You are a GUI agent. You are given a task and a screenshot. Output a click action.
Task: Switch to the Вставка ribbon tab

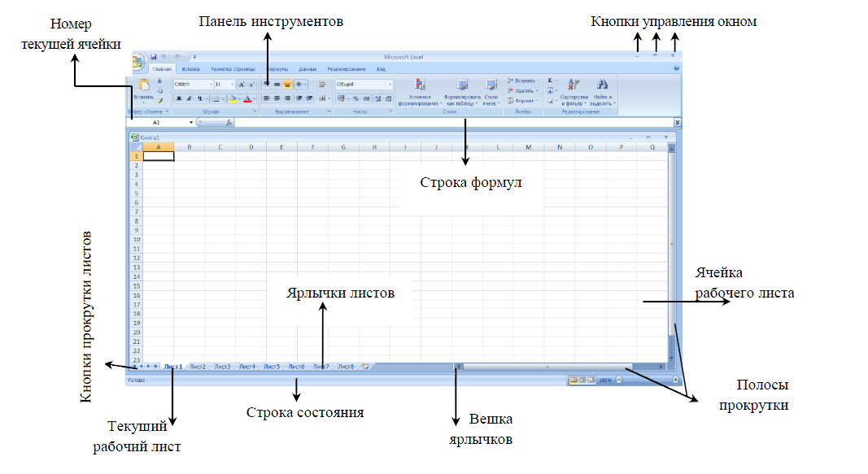point(190,69)
